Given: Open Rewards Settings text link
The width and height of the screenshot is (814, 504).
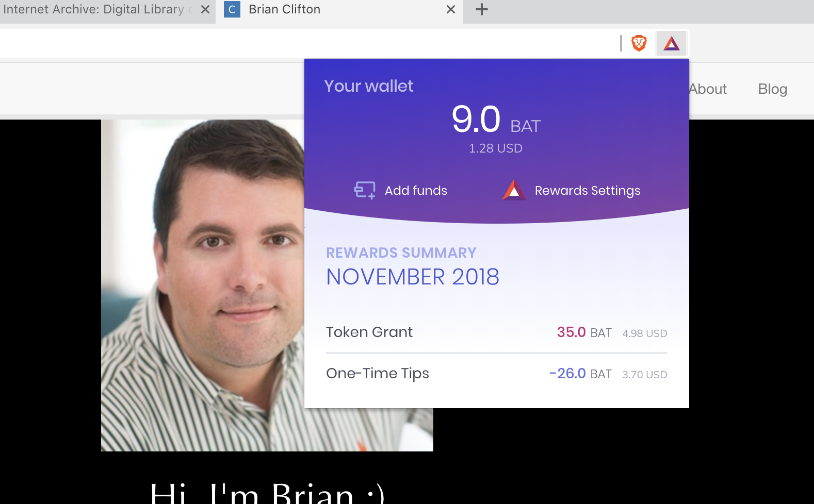Looking at the screenshot, I should coord(588,191).
